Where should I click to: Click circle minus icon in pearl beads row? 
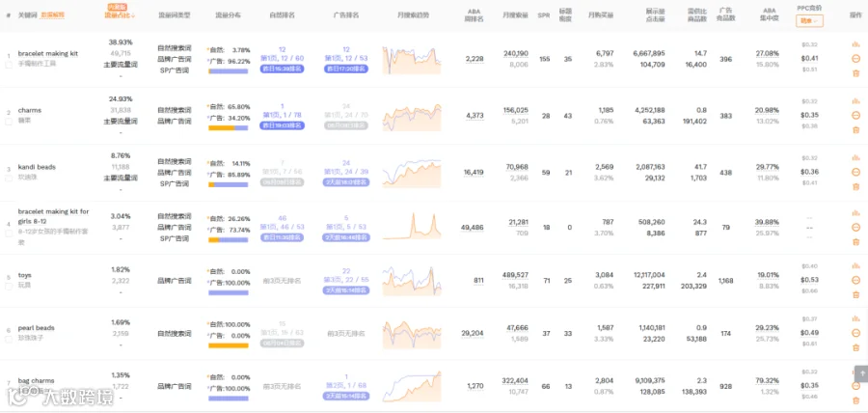tap(855, 333)
